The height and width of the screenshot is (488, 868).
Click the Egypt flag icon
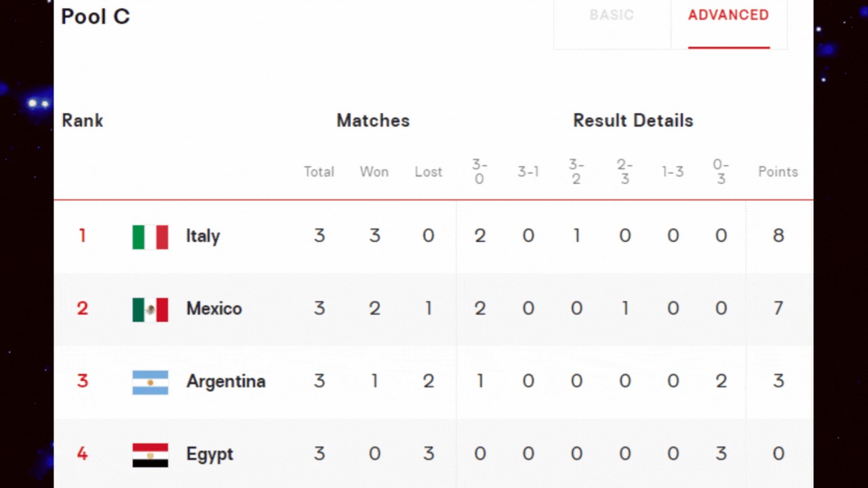(150, 455)
